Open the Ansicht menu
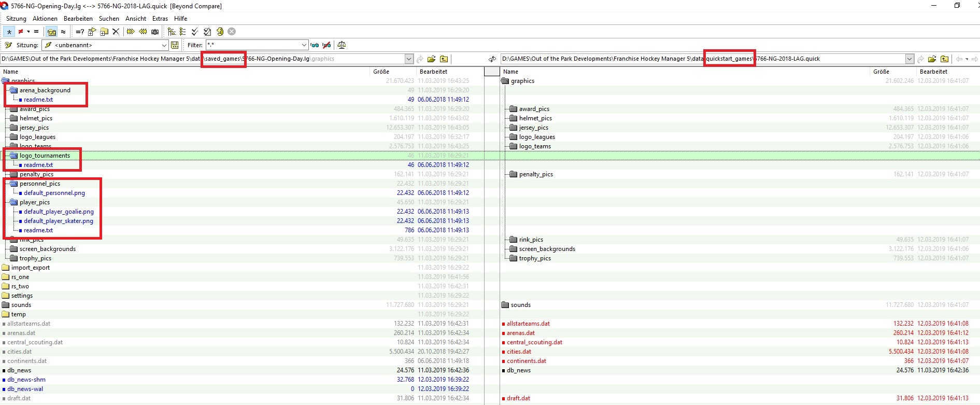Viewport: 980px width, 405px height. tap(136, 19)
